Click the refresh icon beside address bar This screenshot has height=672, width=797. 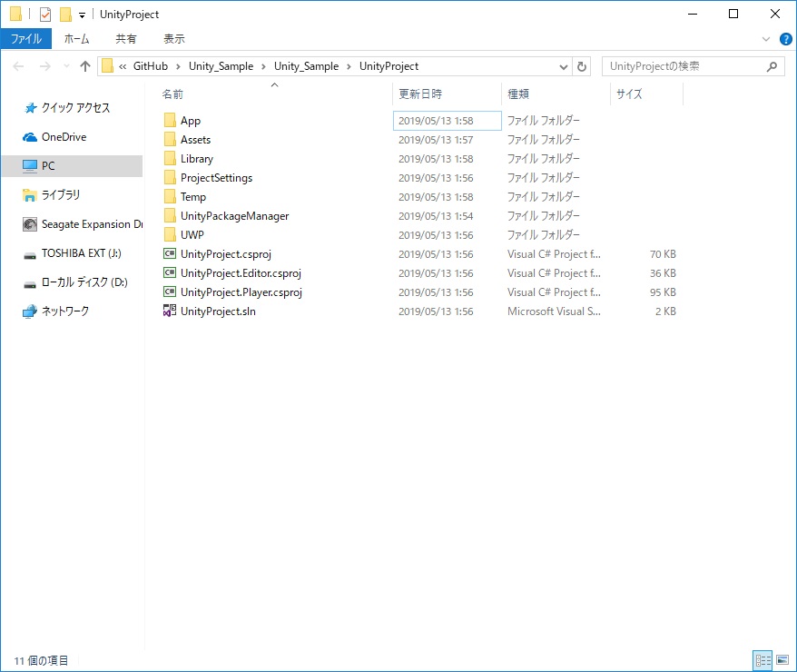pyautogui.click(x=582, y=66)
